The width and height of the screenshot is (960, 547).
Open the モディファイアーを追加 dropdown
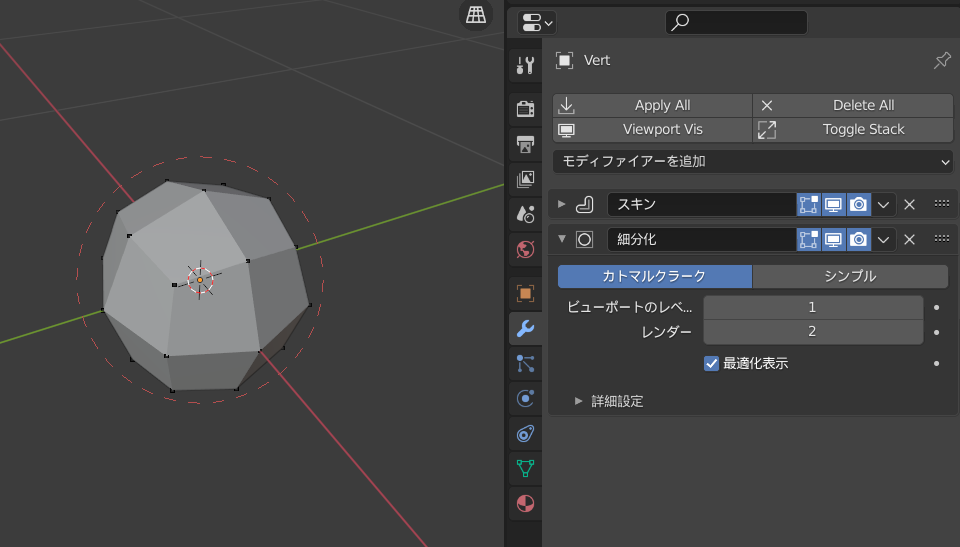click(x=752, y=162)
